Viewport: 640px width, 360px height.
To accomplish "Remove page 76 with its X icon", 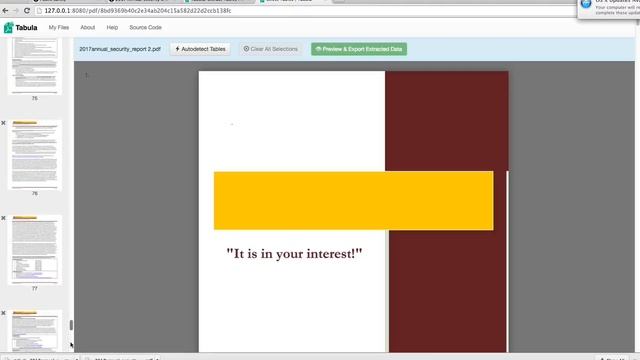I will [3, 123].
